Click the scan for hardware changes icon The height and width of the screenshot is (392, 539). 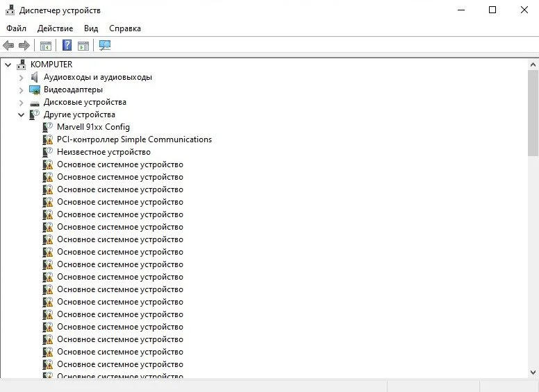coord(105,45)
